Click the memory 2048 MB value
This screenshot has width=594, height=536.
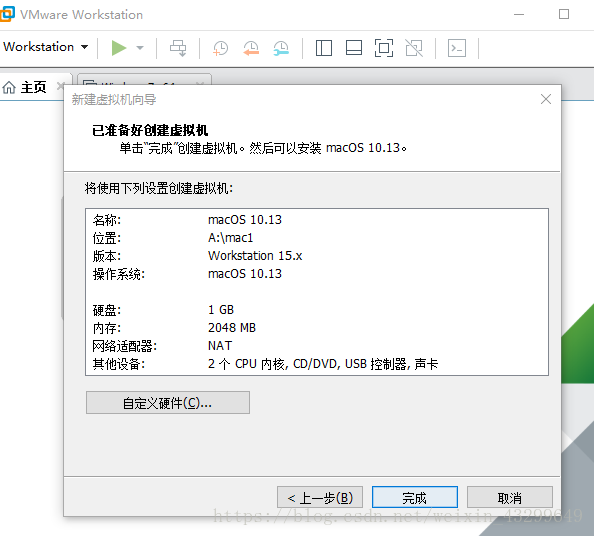(x=232, y=328)
